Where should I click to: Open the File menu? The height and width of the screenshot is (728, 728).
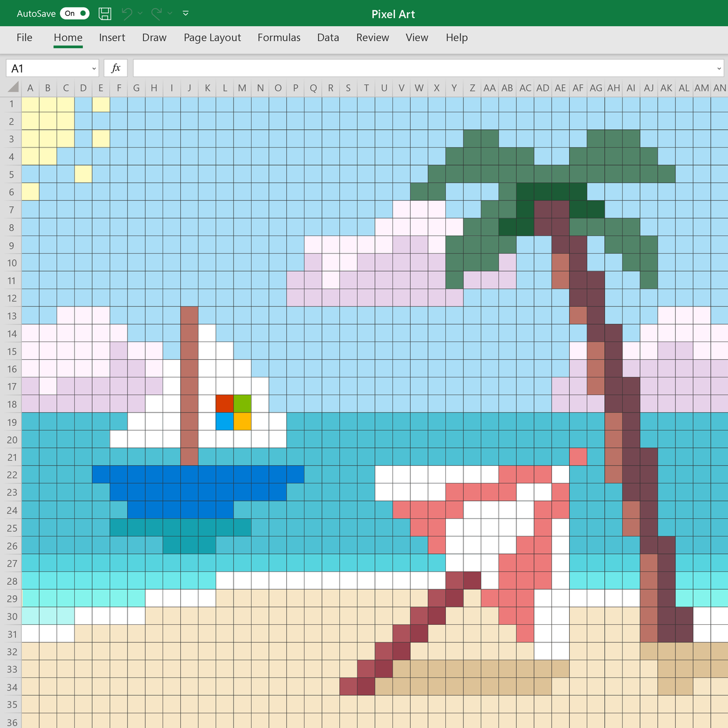pos(24,38)
